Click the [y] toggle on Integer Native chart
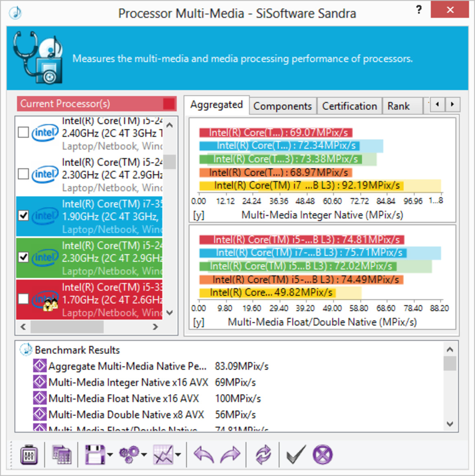The image size is (475, 476). click(199, 215)
